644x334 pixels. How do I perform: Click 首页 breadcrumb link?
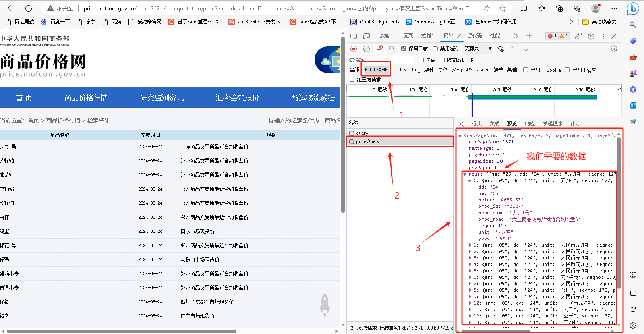tap(33, 120)
